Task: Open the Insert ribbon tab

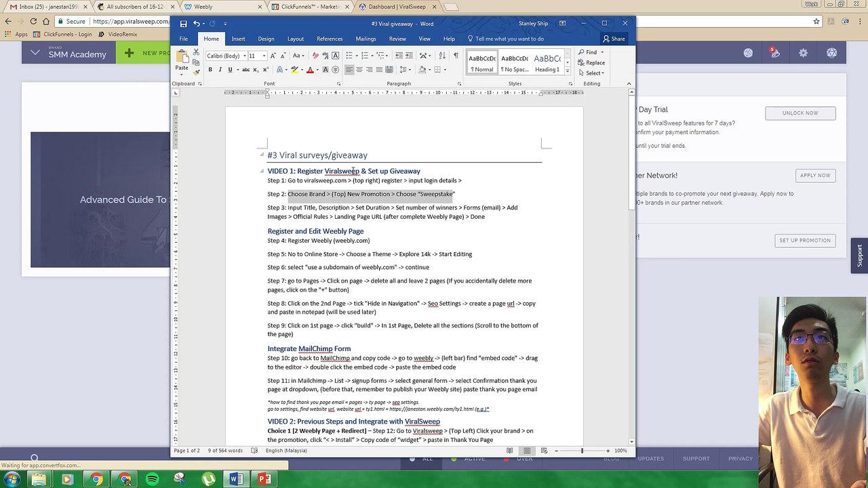Action: pos(238,39)
